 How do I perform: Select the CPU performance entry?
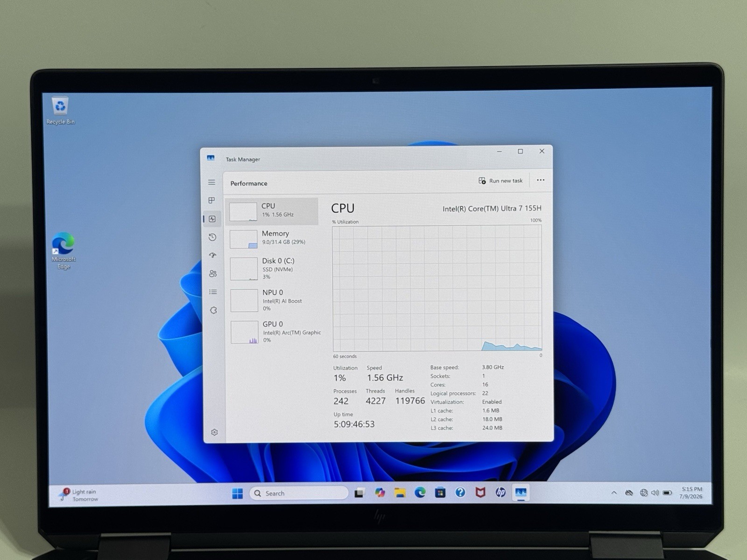(272, 211)
